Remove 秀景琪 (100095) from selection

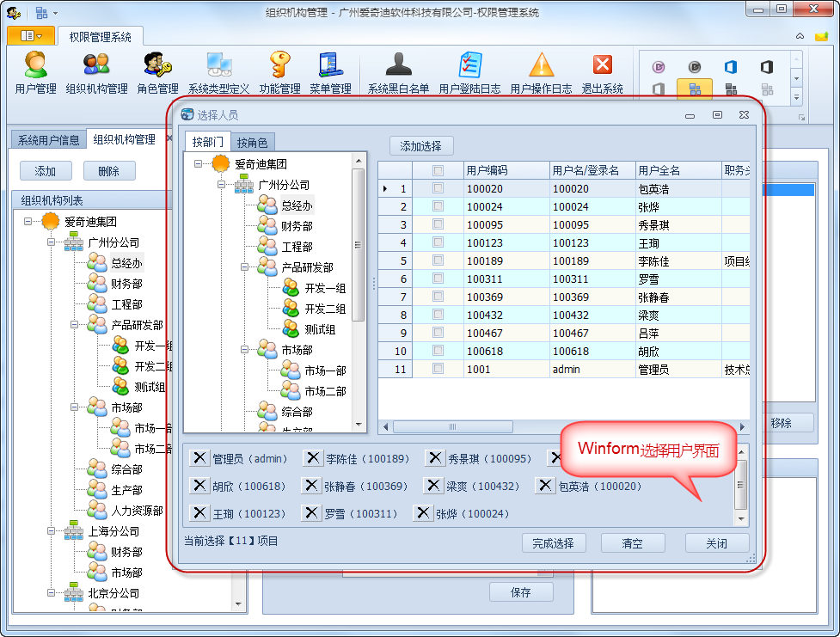point(435,458)
